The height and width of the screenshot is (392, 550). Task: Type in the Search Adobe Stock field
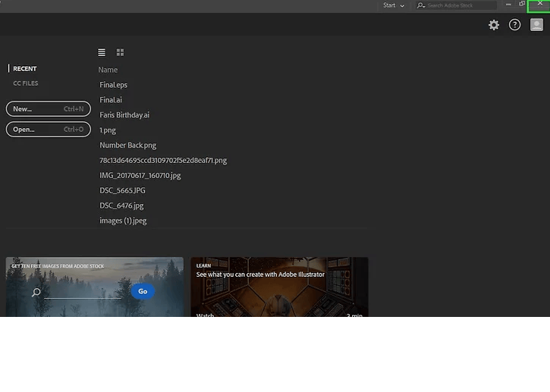click(460, 5)
